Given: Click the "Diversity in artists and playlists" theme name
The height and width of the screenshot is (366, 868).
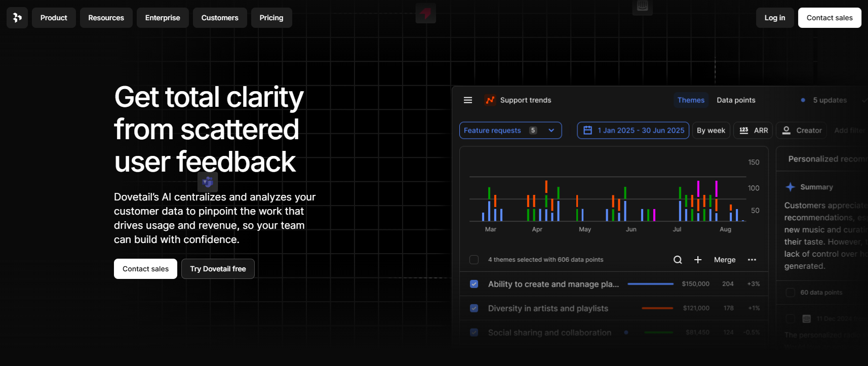Looking at the screenshot, I should [548, 308].
